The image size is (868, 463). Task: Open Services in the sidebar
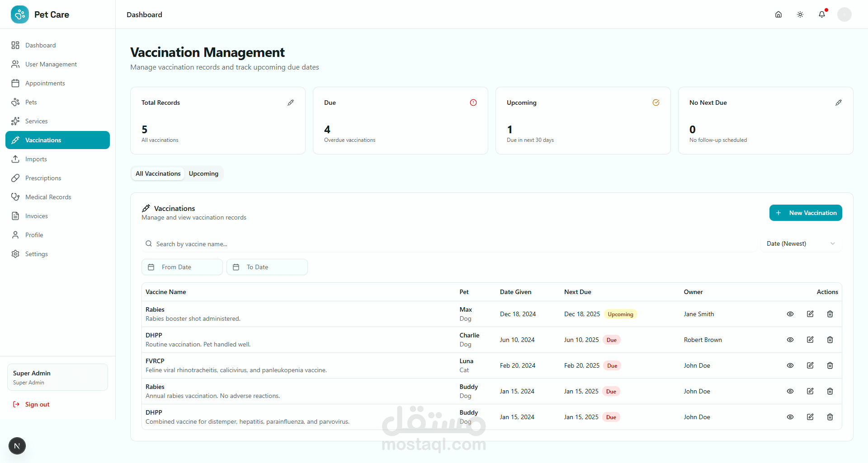tap(57, 121)
